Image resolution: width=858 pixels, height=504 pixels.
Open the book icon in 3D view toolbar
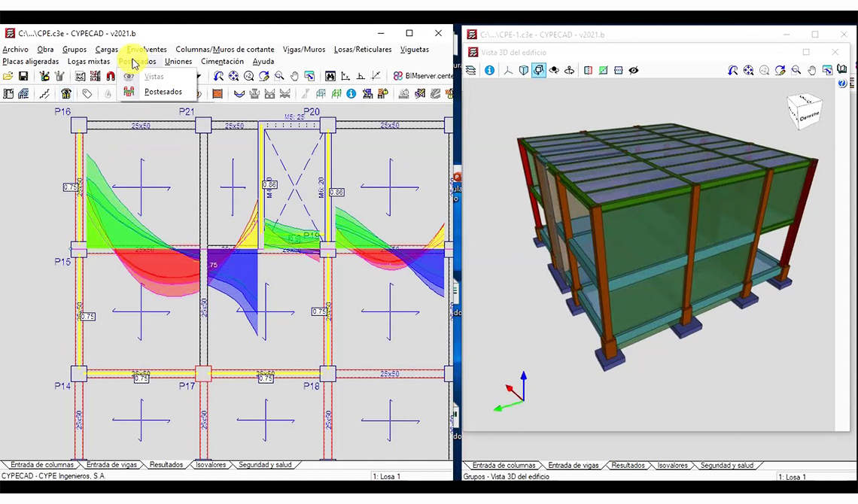coord(842,69)
